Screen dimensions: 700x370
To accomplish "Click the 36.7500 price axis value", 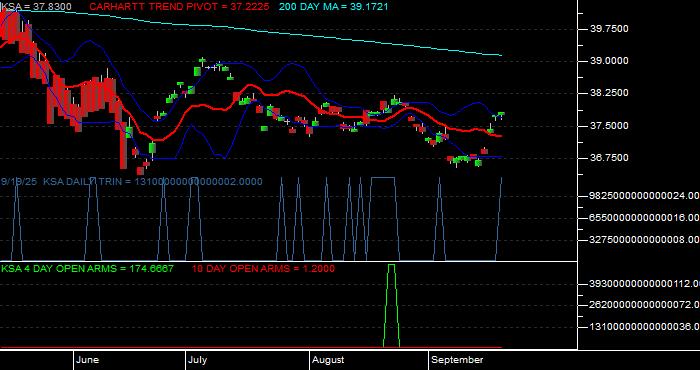I will click(x=609, y=158).
